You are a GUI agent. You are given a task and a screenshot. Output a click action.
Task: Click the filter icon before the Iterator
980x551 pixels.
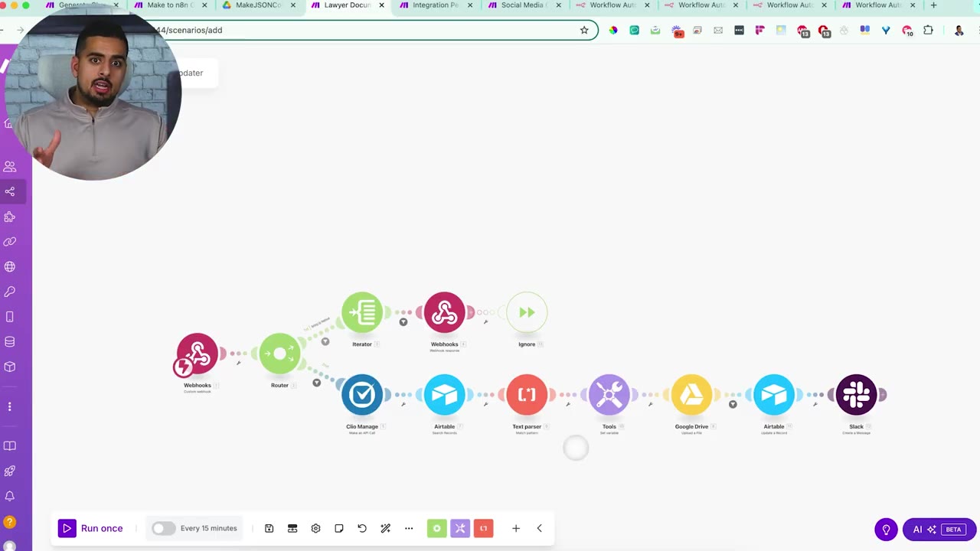tap(325, 341)
